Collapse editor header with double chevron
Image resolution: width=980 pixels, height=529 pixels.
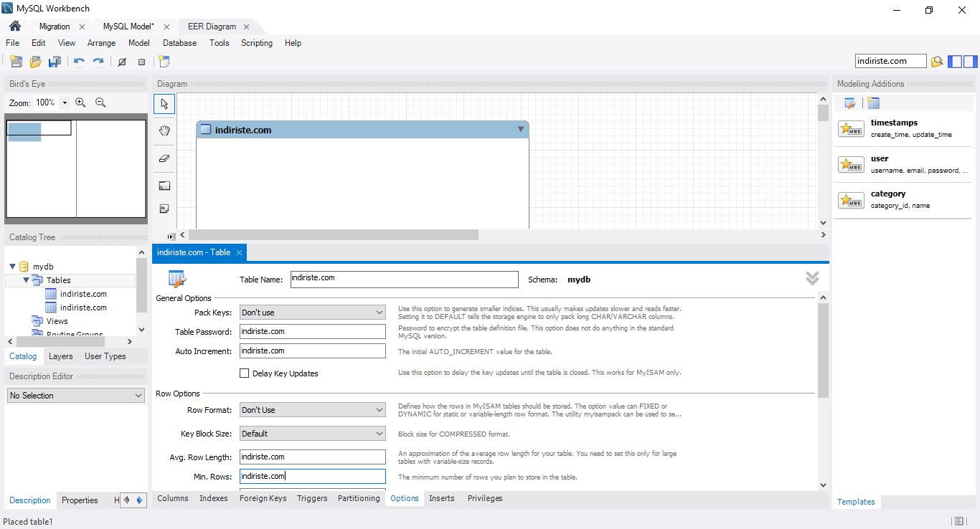click(812, 278)
